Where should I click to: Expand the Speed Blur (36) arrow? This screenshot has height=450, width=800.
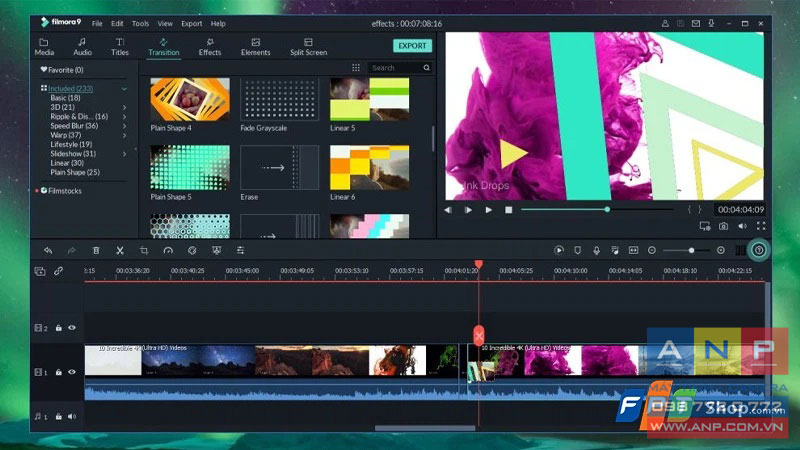(124, 126)
